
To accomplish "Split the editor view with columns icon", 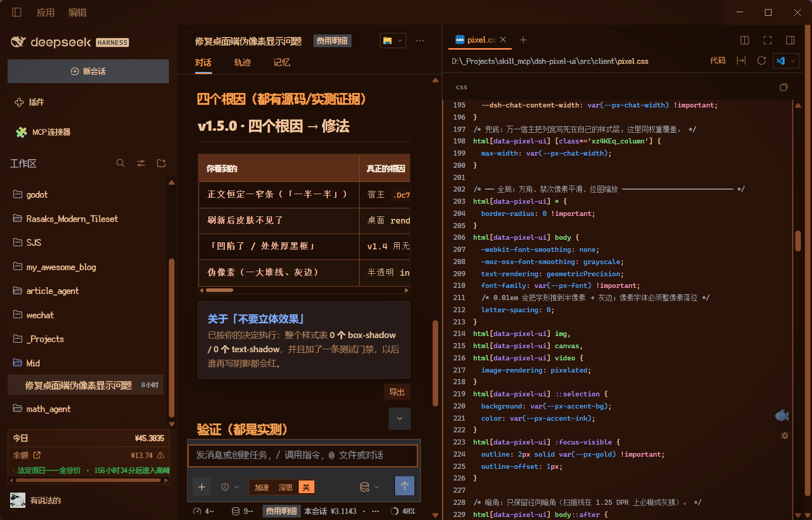I will pyautogui.click(x=745, y=40).
